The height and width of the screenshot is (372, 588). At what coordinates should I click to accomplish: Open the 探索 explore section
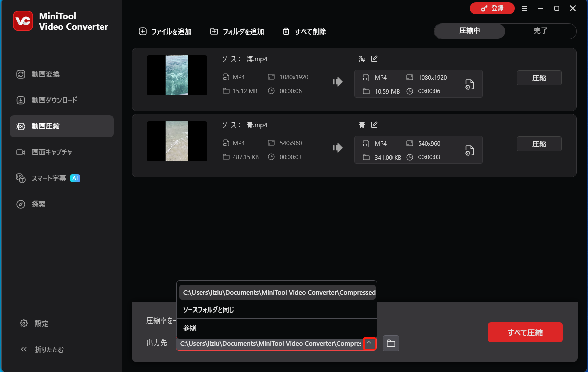(39, 204)
